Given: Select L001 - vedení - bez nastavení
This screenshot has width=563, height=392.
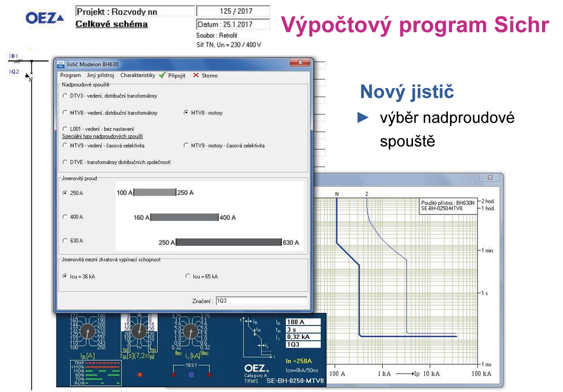Looking at the screenshot, I should tap(65, 129).
